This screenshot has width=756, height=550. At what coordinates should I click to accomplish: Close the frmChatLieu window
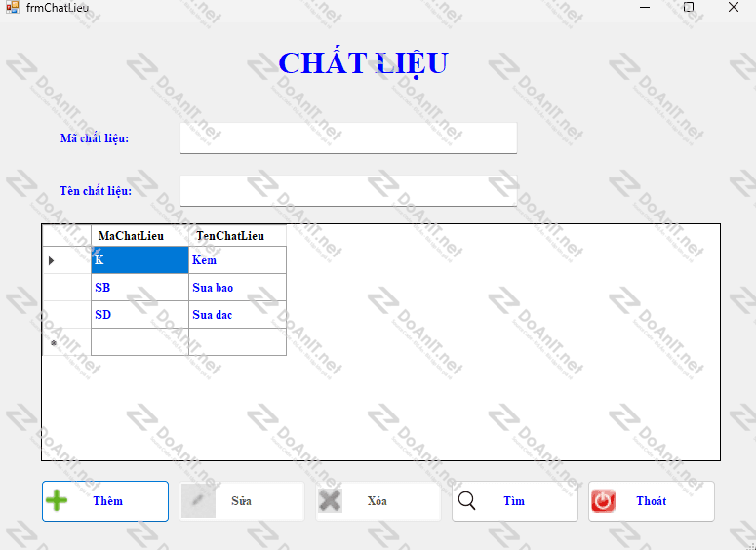click(x=734, y=7)
